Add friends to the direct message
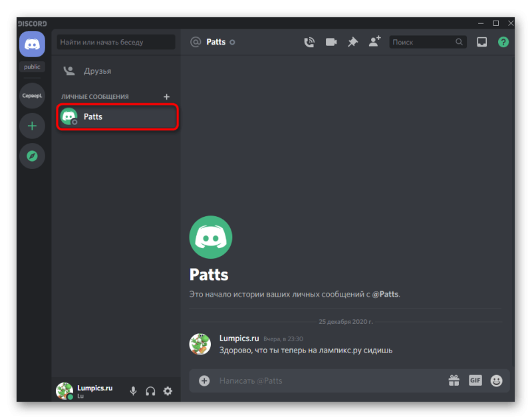This screenshot has width=532, height=419. [375, 41]
